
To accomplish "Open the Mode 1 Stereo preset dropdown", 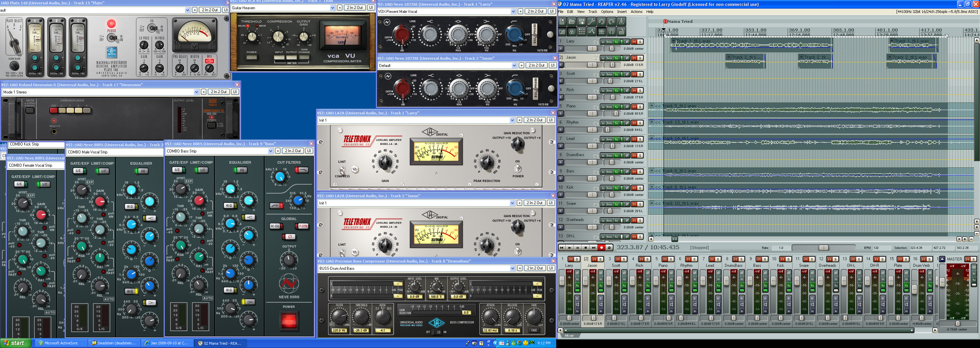I will [196, 92].
